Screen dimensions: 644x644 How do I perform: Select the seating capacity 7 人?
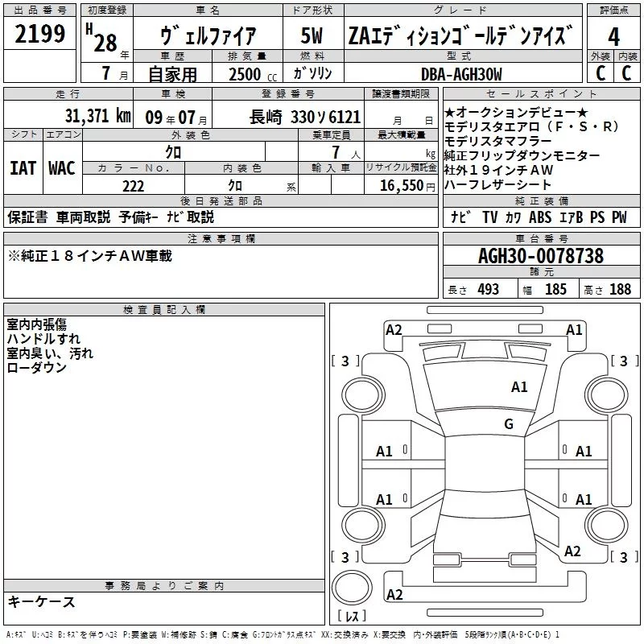click(x=346, y=153)
